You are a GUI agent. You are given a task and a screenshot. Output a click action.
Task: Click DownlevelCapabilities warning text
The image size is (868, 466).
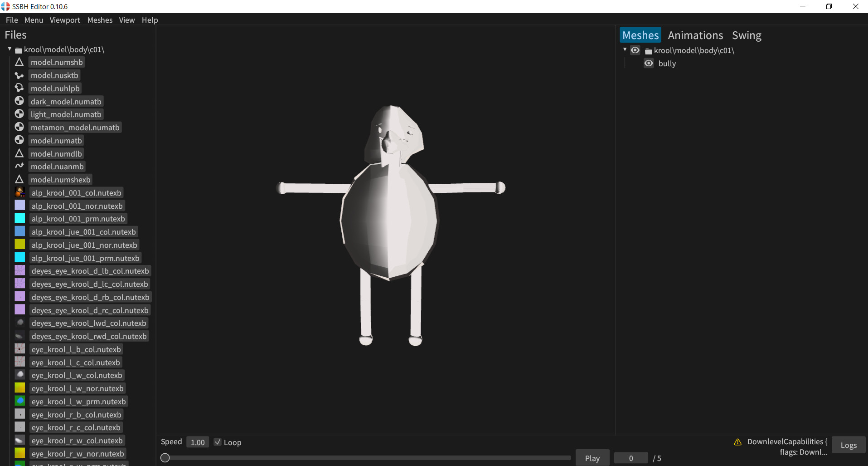pyautogui.click(x=787, y=446)
